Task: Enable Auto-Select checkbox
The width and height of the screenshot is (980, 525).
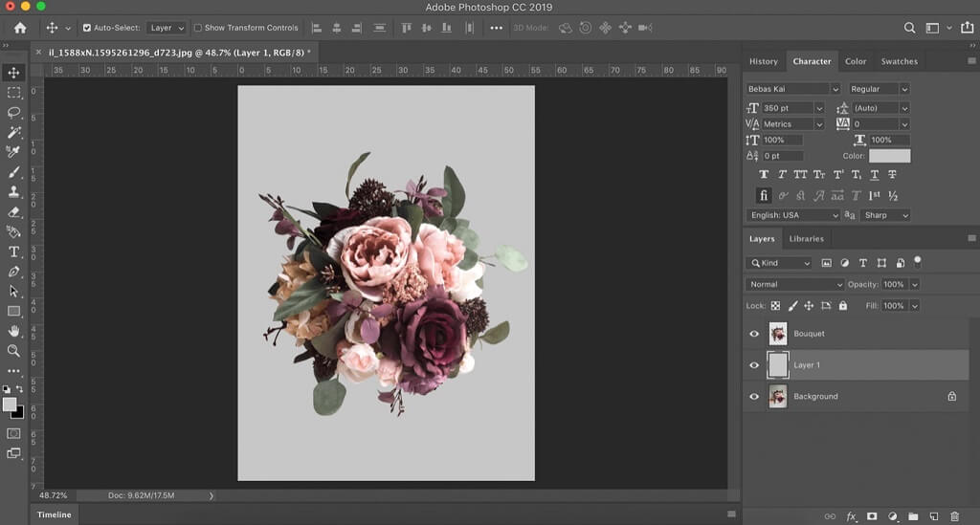Action: [x=87, y=28]
